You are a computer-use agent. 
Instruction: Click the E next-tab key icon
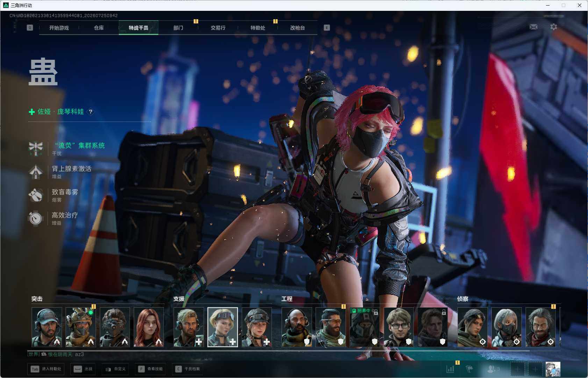click(327, 28)
